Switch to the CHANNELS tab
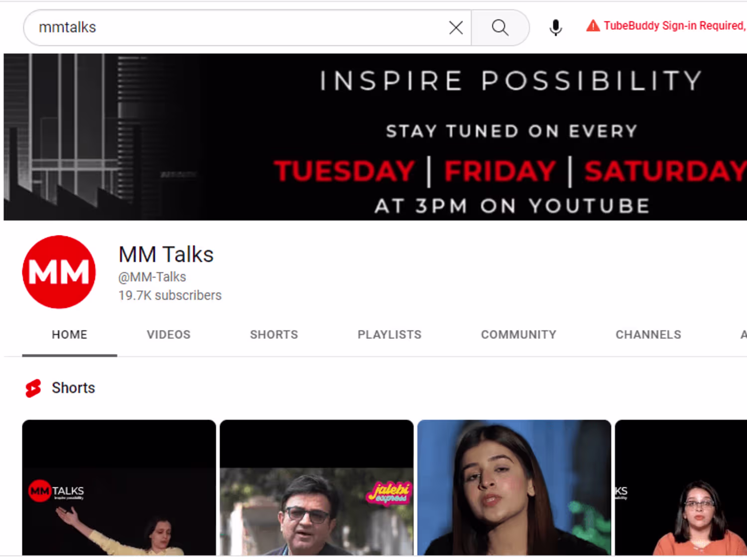 pos(648,335)
